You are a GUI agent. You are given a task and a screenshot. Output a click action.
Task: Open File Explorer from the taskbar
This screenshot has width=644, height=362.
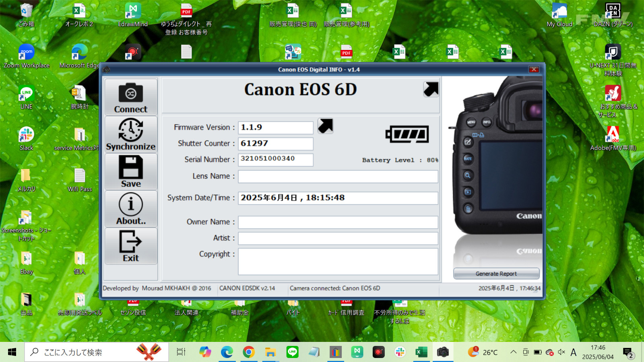[x=270, y=352]
